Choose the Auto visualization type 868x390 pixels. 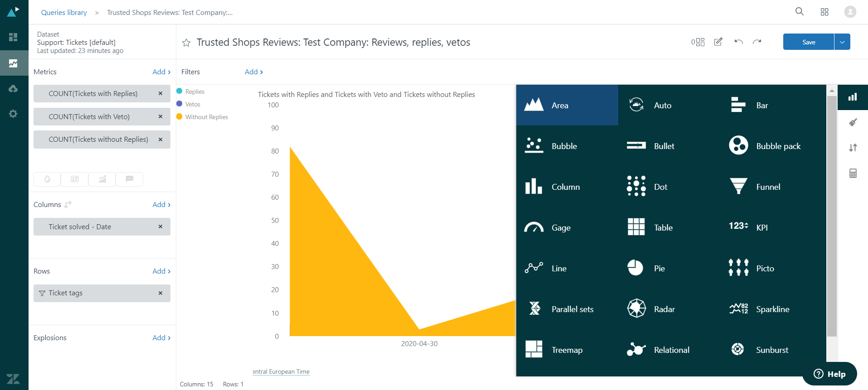coord(669,105)
